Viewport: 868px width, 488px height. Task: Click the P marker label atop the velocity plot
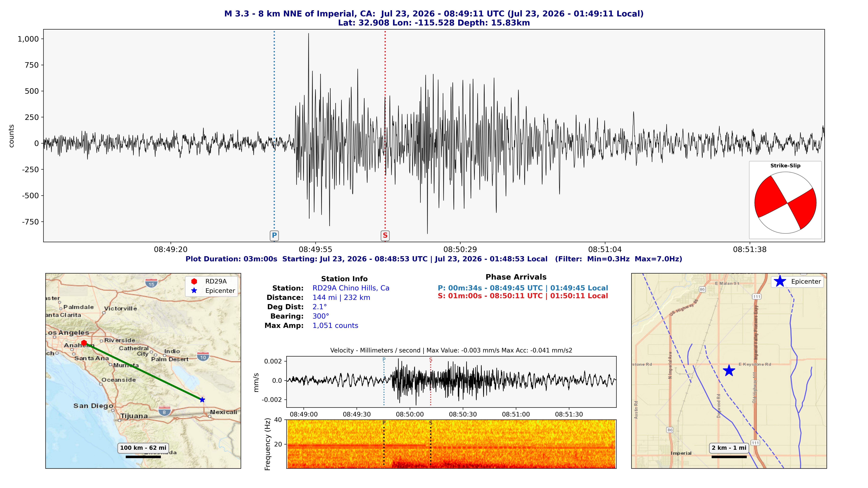(x=384, y=360)
